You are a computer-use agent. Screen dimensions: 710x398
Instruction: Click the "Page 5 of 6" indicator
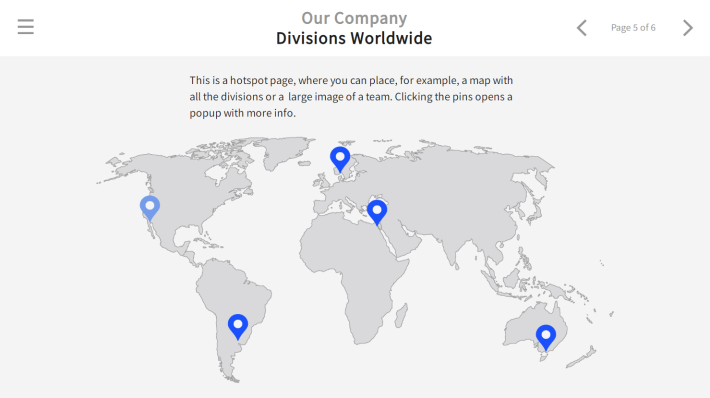(x=633, y=28)
